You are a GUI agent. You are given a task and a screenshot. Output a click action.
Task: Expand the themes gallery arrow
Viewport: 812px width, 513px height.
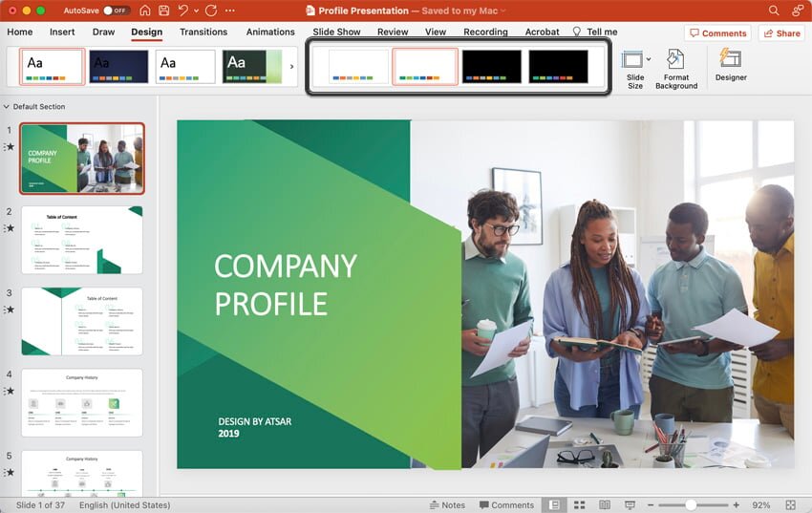[x=291, y=67]
